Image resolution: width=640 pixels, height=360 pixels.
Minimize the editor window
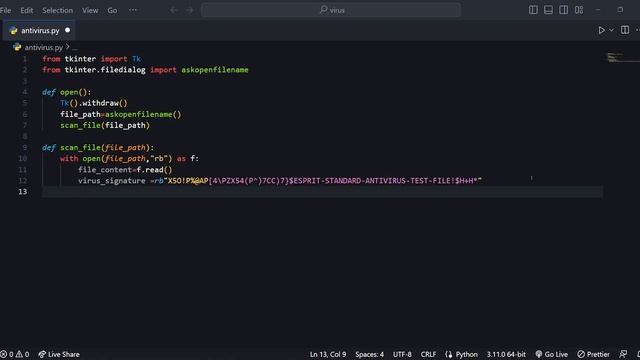pyautogui.click(x=598, y=10)
